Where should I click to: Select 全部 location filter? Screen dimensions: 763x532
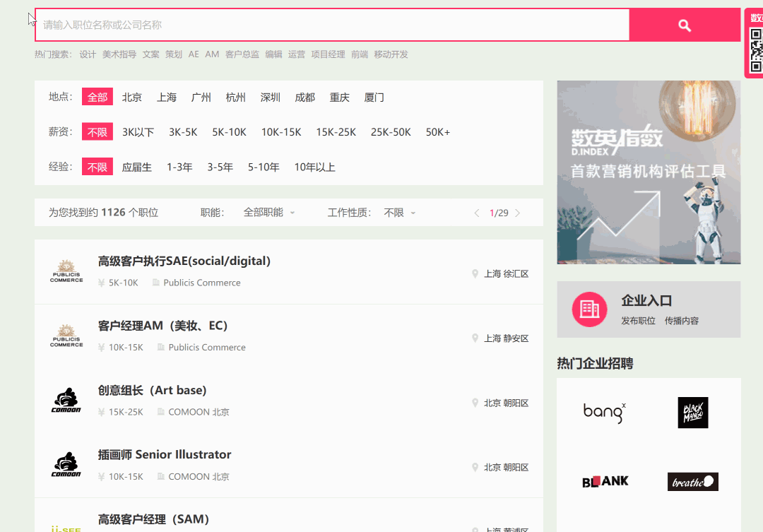coord(97,97)
